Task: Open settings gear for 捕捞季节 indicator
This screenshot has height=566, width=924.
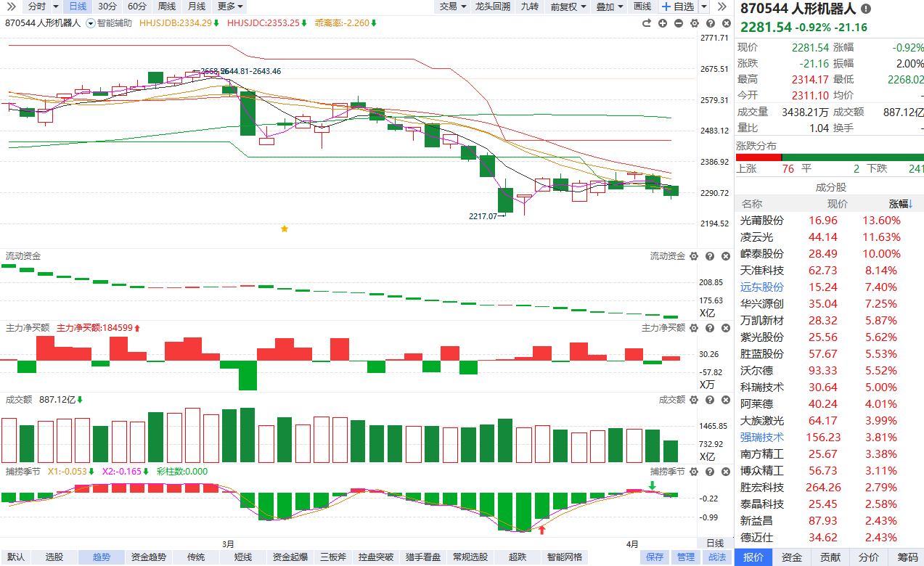Action: [694, 472]
